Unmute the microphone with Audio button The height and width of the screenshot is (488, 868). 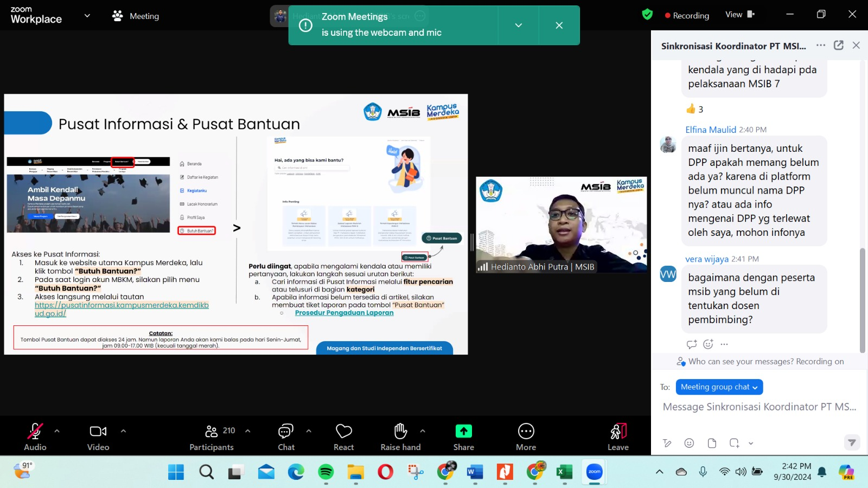tap(35, 436)
